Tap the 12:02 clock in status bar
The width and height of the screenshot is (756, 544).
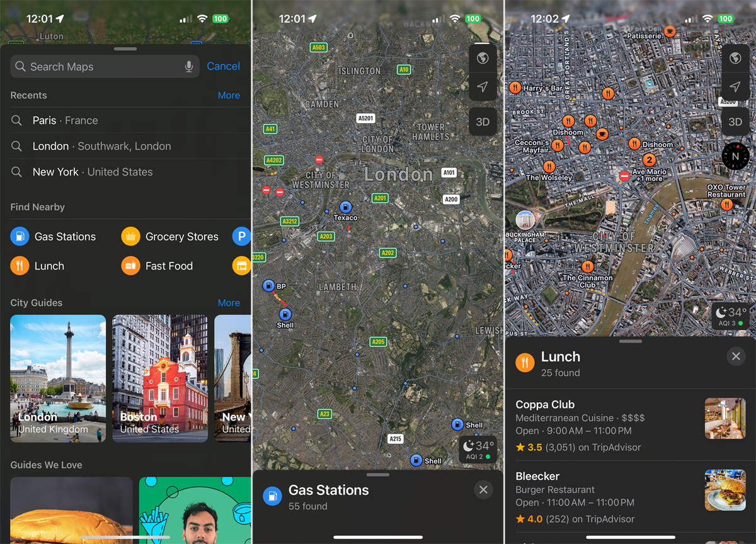click(x=544, y=19)
